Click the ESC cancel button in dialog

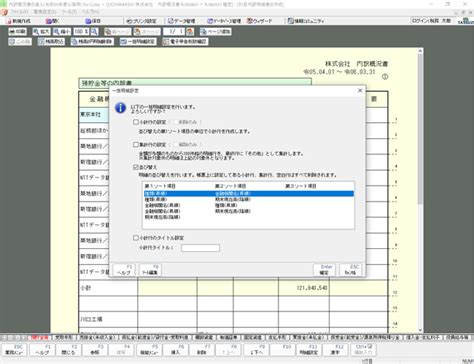[x=350, y=270]
